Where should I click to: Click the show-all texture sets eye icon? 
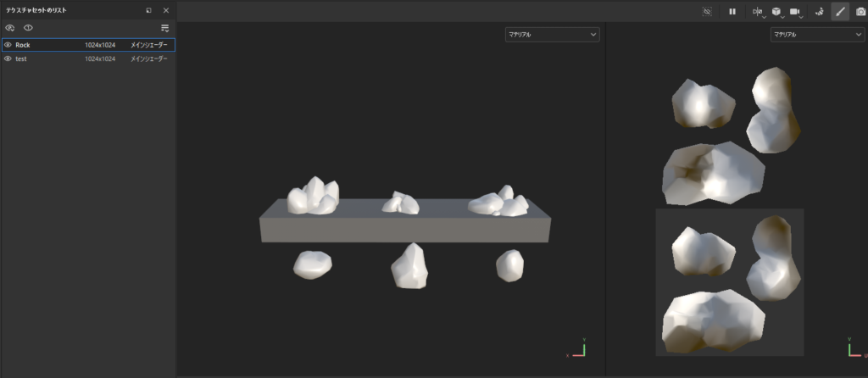pyautogui.click(x=10, y=28)
